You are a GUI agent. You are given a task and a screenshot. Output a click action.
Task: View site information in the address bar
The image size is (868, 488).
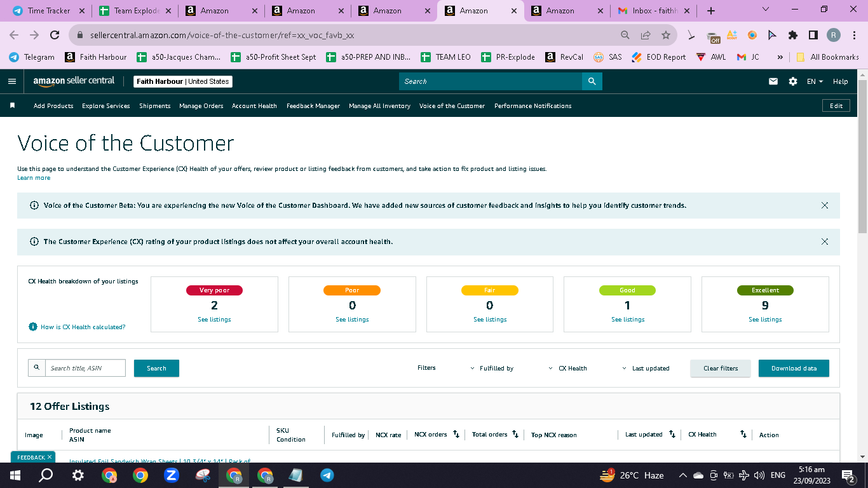80,36
